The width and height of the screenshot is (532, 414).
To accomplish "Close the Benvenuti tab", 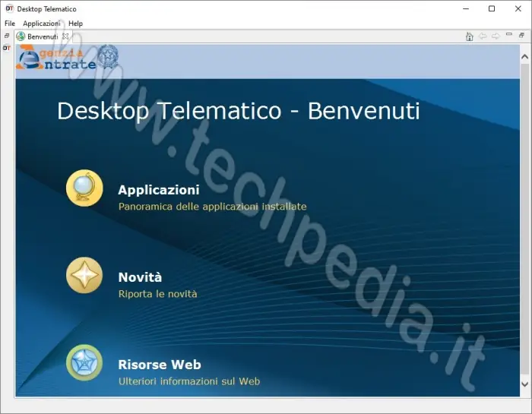I will pyautogui.click(x=65, y=36).
